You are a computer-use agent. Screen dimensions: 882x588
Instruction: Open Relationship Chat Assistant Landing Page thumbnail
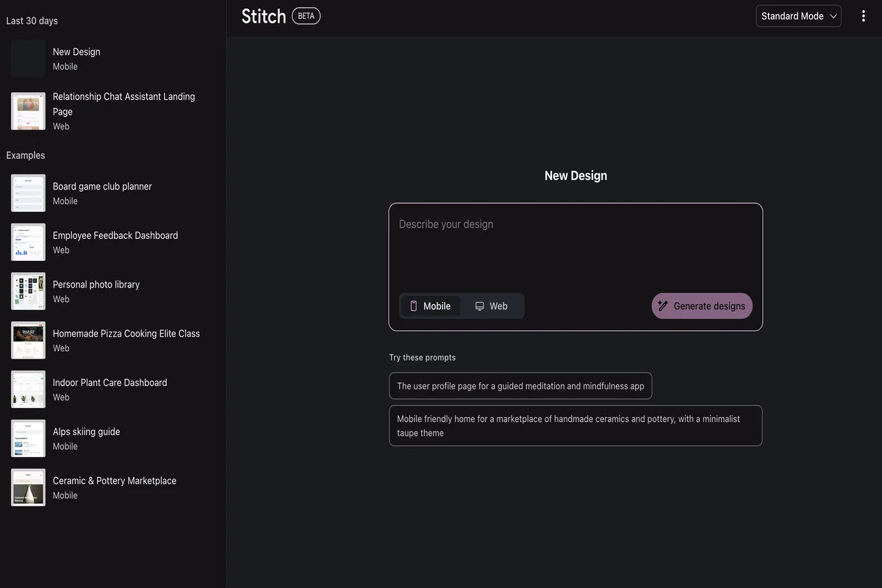tap(28, 111)
